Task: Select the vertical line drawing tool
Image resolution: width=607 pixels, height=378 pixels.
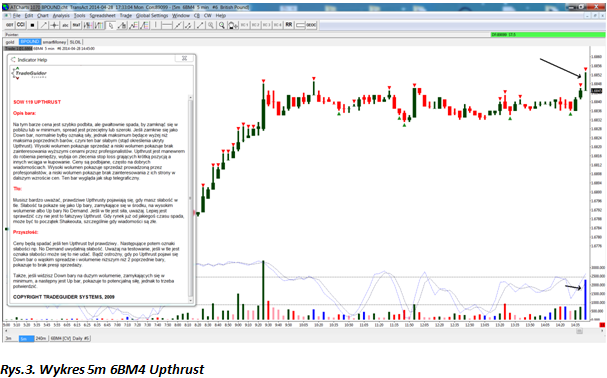Action: [156, 25]
